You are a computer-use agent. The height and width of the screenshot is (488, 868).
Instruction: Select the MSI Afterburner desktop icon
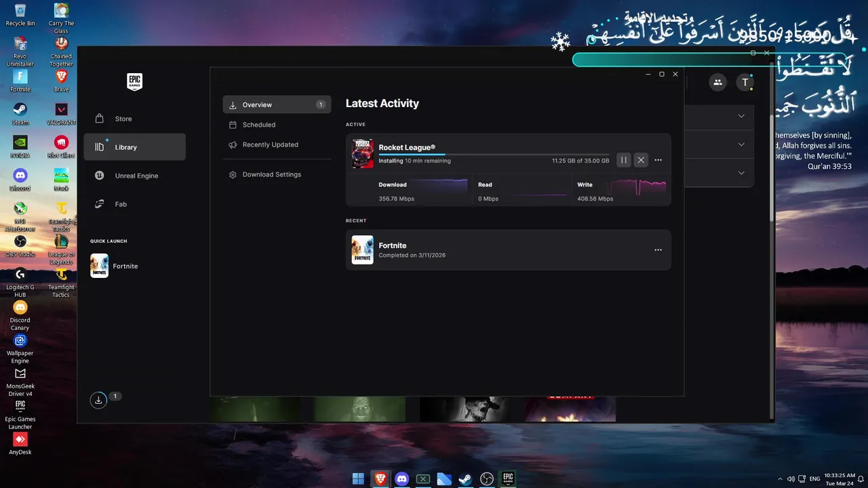(20, 216)
